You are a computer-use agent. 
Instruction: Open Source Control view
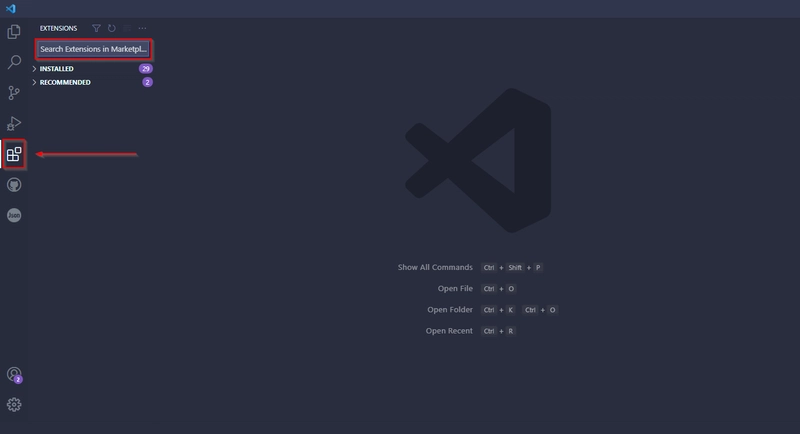click(x=14, y=93)
